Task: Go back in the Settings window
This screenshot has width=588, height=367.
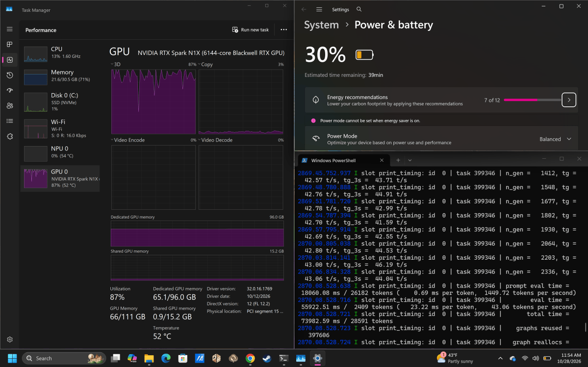Action: point(304,9)
